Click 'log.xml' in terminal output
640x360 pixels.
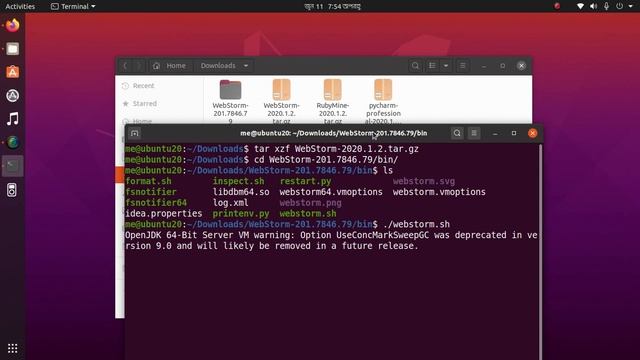point(230,203)
